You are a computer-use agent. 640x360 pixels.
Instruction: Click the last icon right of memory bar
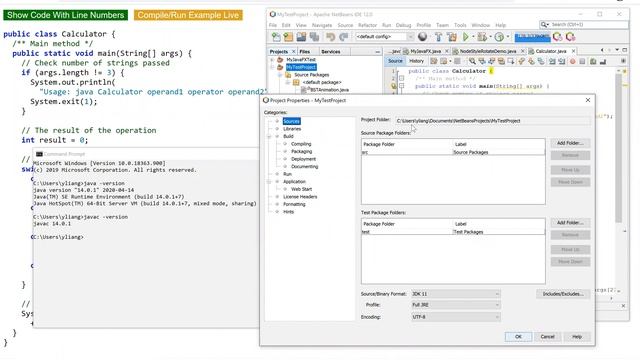pyautogui.click(x=571, y=37)
